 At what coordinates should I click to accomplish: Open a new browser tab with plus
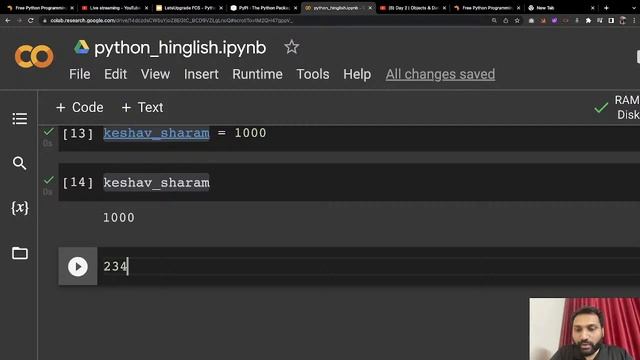[606, 8]
